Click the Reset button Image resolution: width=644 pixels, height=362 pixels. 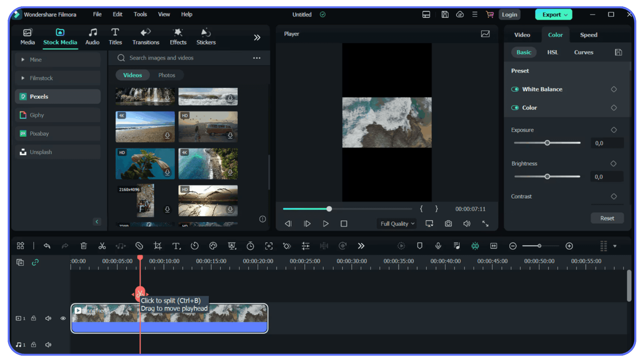(607, 218)
